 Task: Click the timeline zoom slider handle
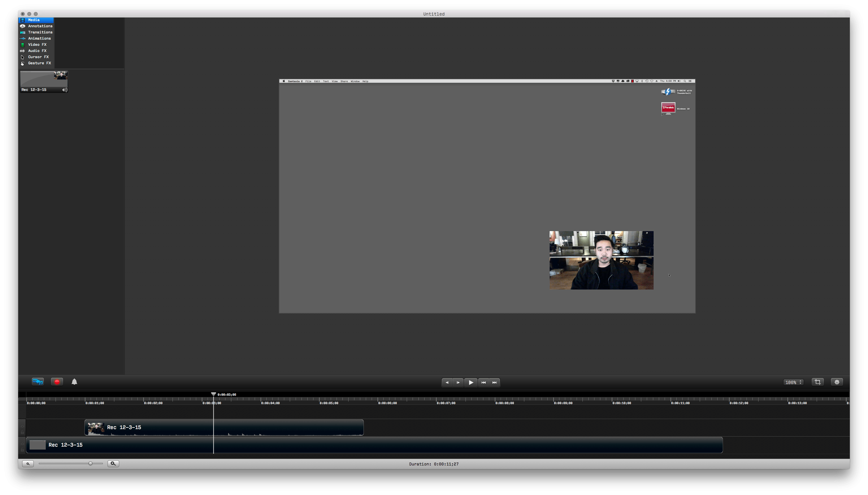pos(90,463)
